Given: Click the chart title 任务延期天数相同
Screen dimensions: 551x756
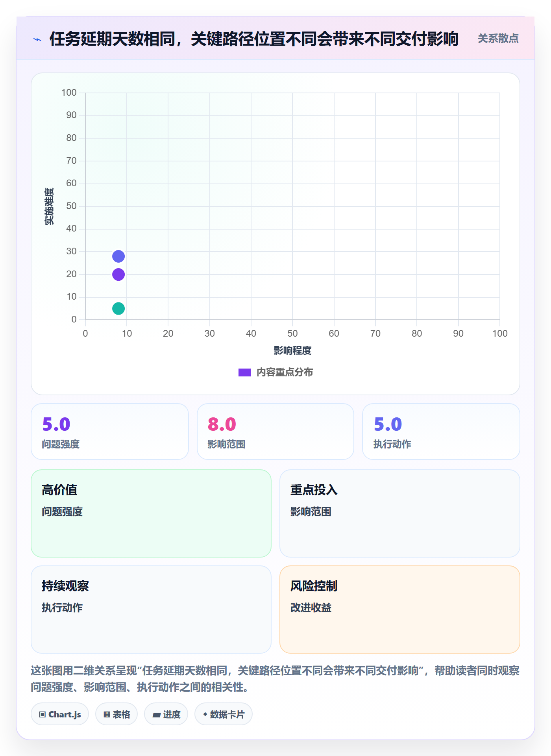Looking at the screenshot, I should (254, 39).
